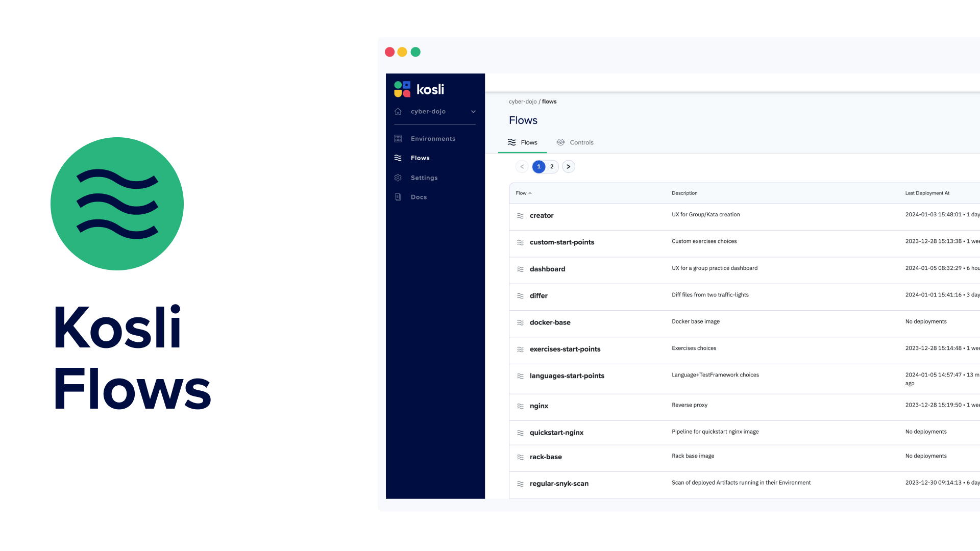
Task: Select the home icon beside cyber-dojo
Action: click(x=398, y=111)
